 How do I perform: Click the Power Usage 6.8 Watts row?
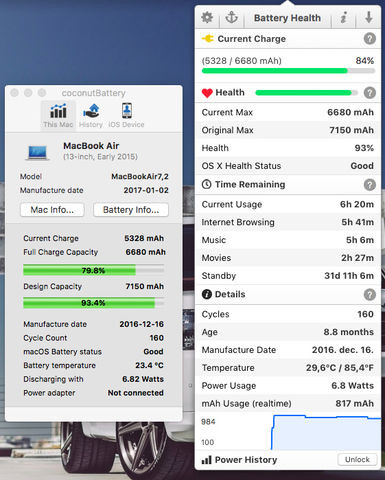click(x=288, y=386)
